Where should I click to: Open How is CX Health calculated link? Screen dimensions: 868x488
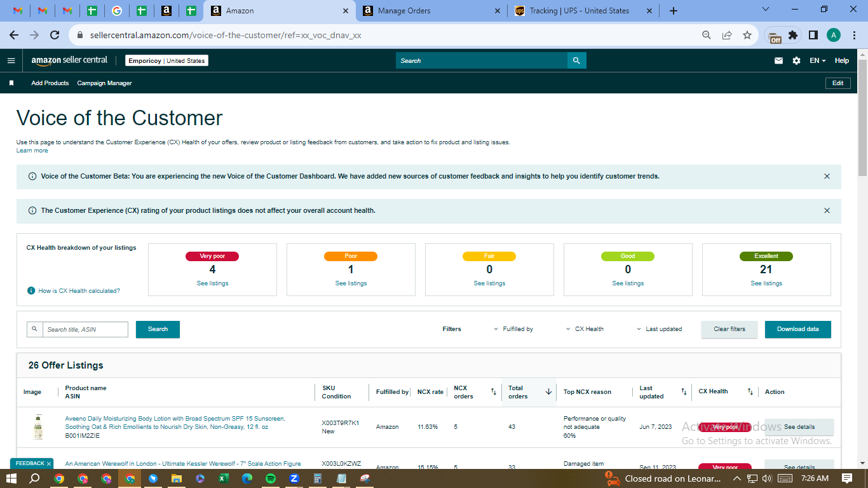tap(79, 290)
